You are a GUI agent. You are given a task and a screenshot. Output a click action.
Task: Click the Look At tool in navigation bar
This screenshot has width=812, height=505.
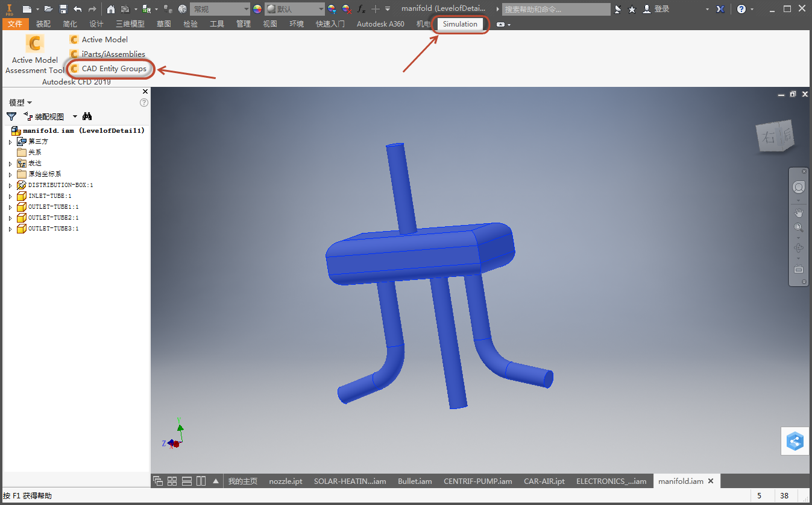pyautogui.click(x=799, y=269)
